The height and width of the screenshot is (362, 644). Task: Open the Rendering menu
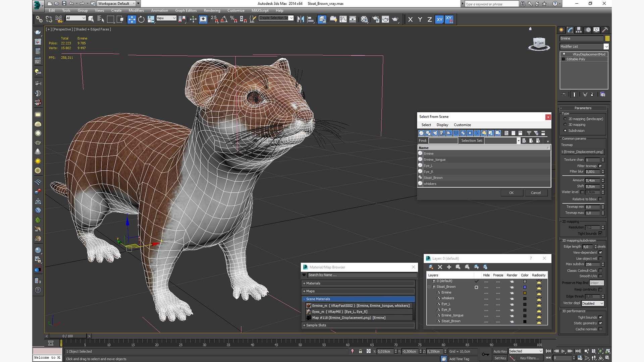[212, 10]
